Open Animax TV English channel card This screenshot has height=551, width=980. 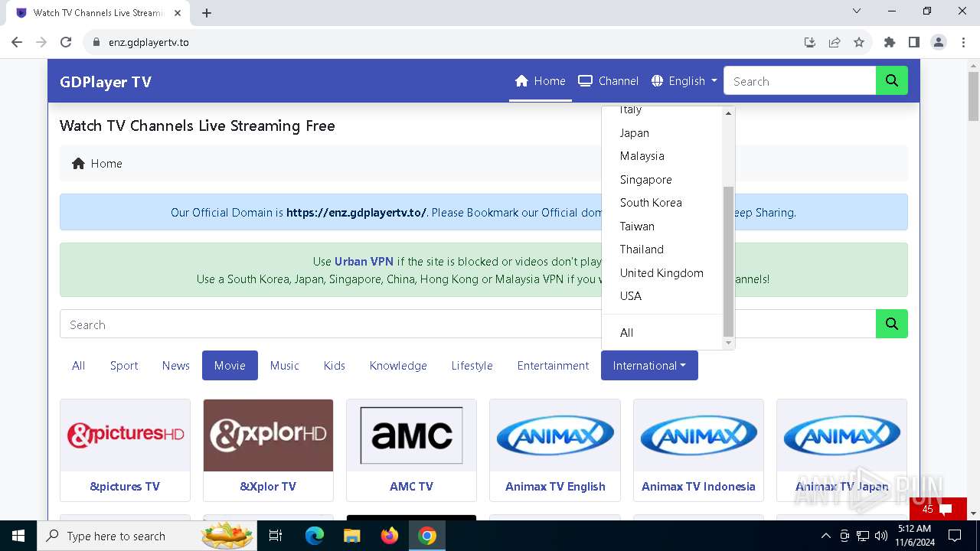pos(555,450)
